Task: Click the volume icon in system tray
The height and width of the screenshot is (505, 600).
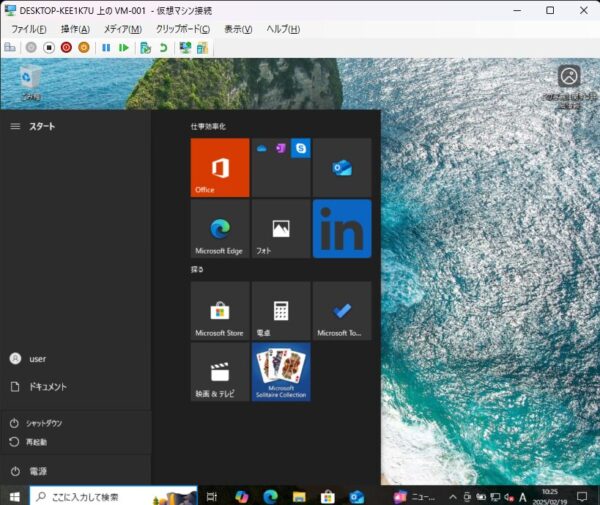Action: 509,497
